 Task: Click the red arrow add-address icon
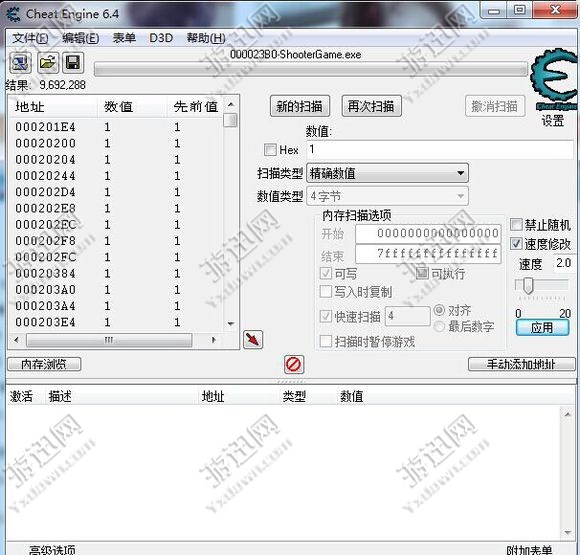click(253, 339)
